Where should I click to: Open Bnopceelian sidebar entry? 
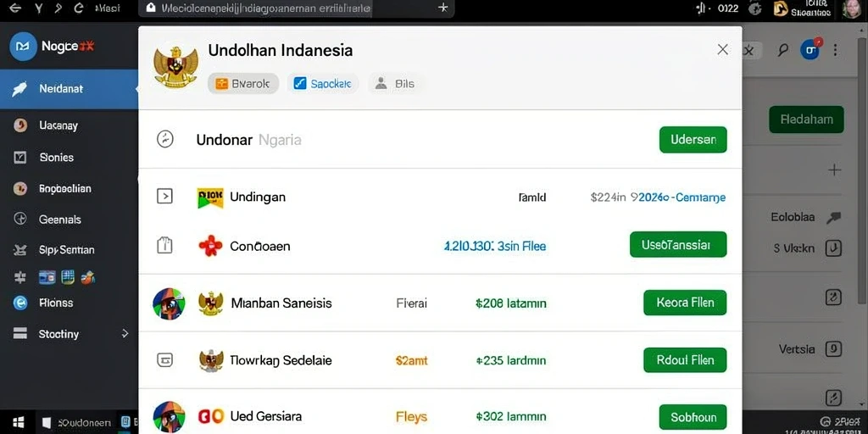(x=64, y=188)
